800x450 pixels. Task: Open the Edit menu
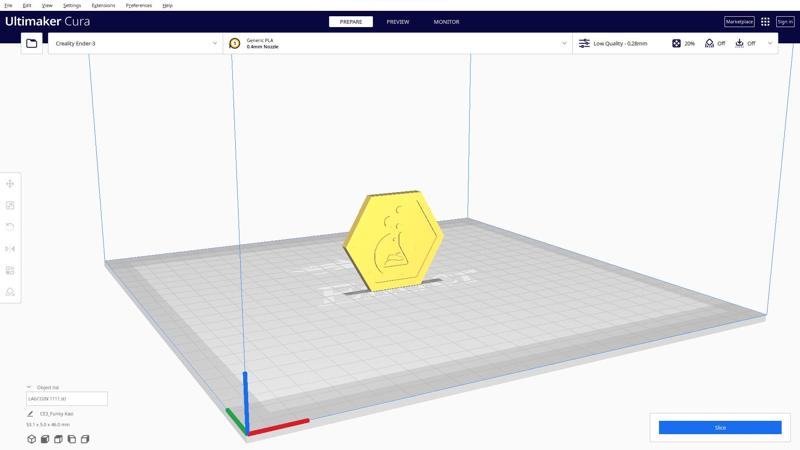click(x=27, y=5)
